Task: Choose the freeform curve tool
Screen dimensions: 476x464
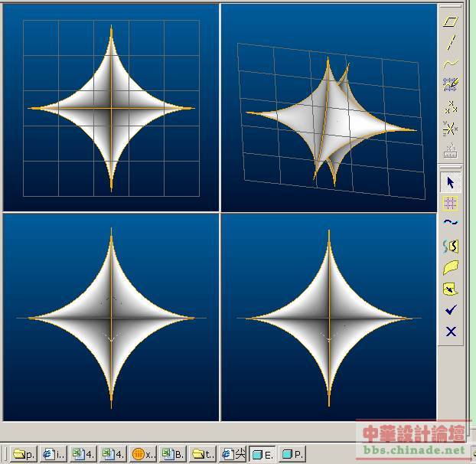Action: click(451, 64)
